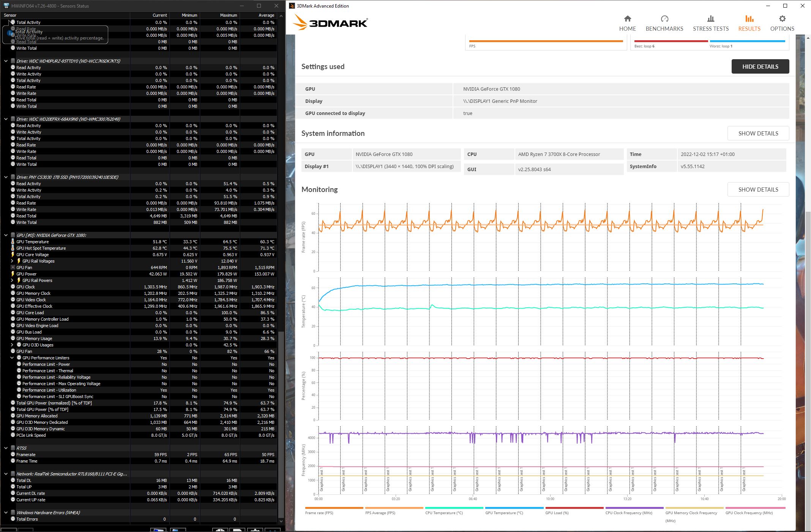
Task: Click the GPU Rail Voltages lightning icon
Action: [x=19, y=261]
